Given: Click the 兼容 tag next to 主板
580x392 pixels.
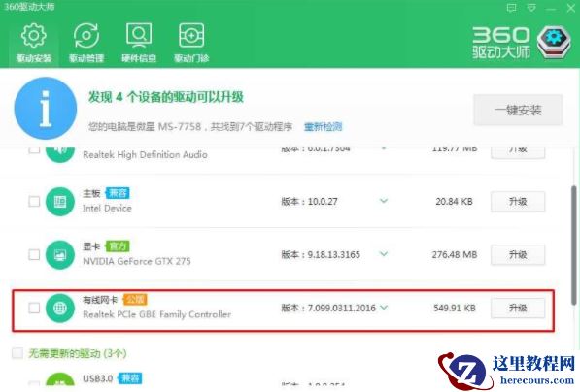Looking at the screenshot, I should 118,193.
